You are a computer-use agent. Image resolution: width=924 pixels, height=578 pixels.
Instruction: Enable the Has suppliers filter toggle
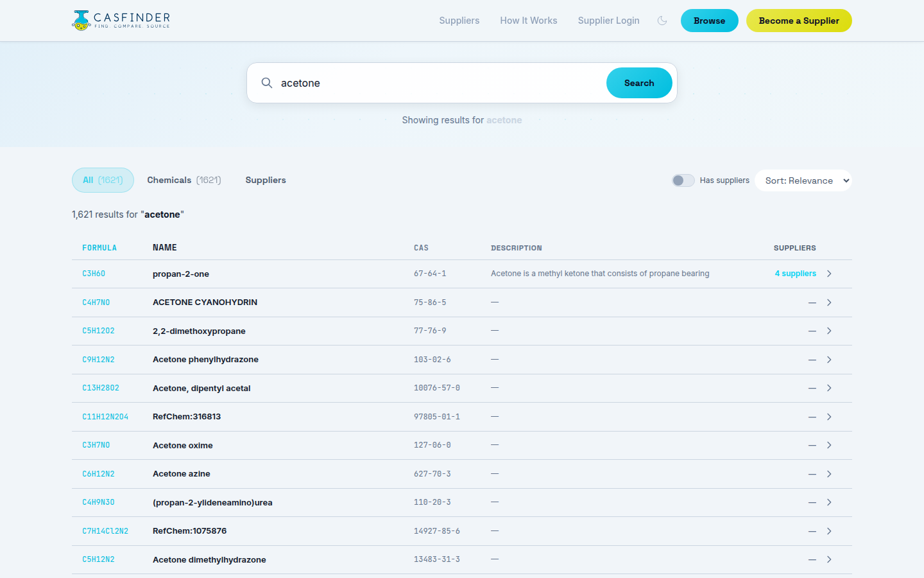(x=683, y=180)
